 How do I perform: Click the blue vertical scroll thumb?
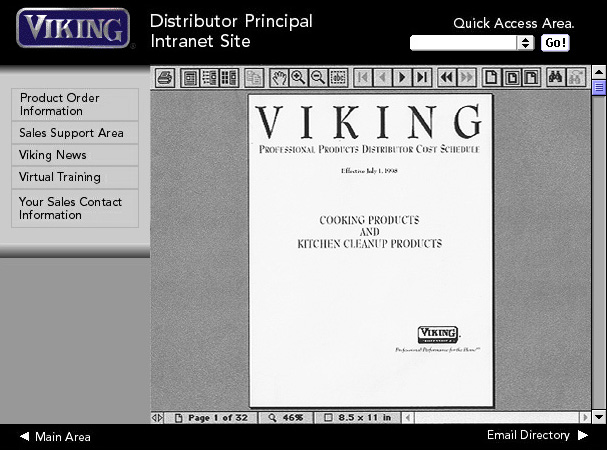coord(599,88)
